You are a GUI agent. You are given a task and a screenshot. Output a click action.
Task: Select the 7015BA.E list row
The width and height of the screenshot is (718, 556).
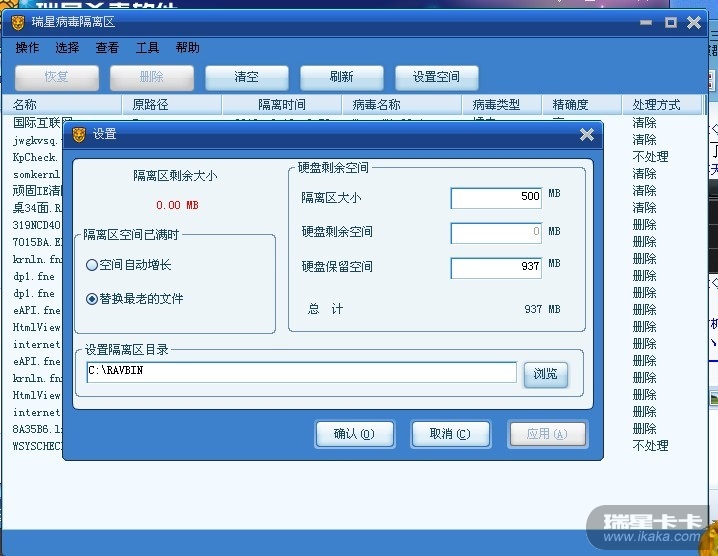pos(37,242)
